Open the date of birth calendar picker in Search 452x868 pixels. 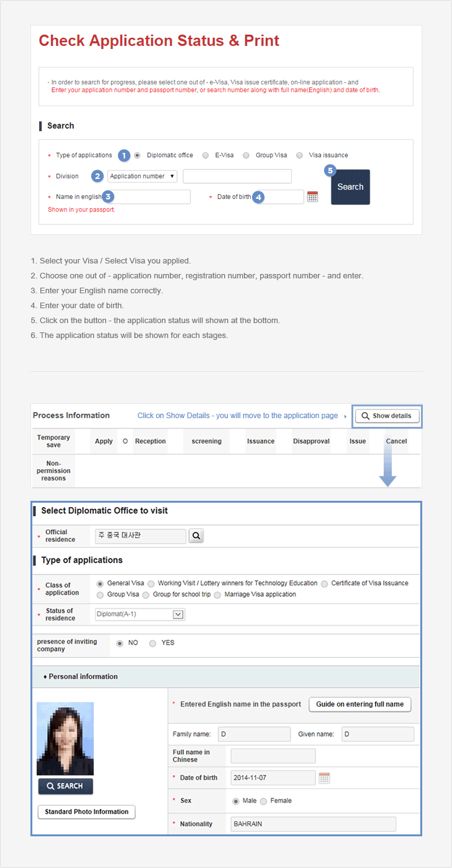312,197
